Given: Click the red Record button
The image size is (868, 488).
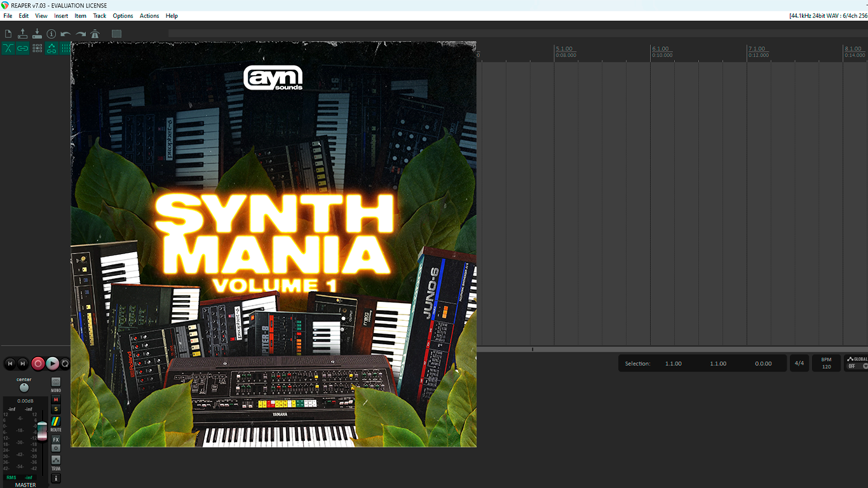Looking at the screenshot, I should click(38, 363).
